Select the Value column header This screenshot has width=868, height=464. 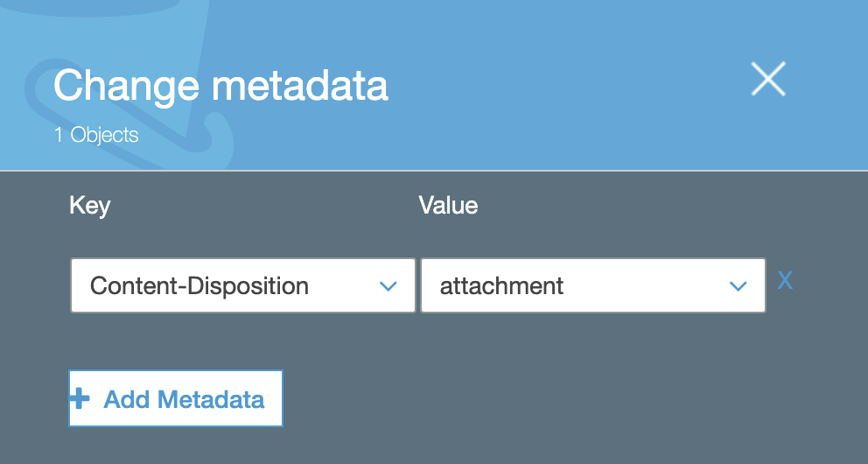click(x=448, y=206)
